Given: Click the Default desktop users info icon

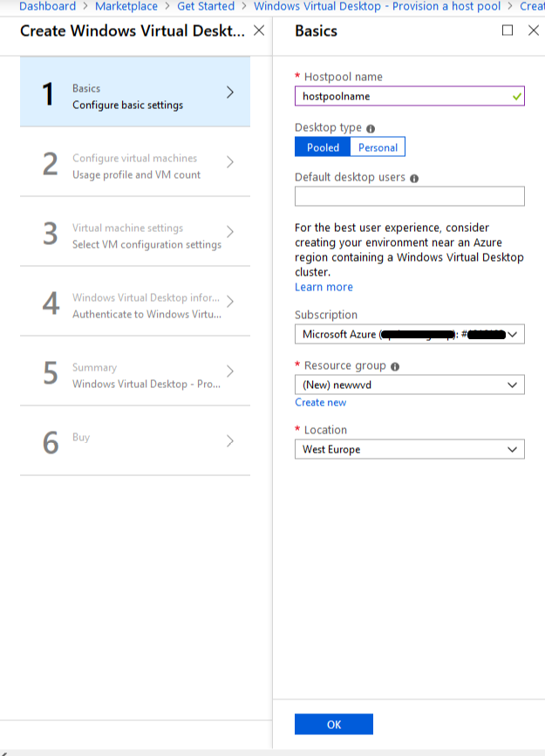Looking at the screenshot, I should [x=414, y=179].
